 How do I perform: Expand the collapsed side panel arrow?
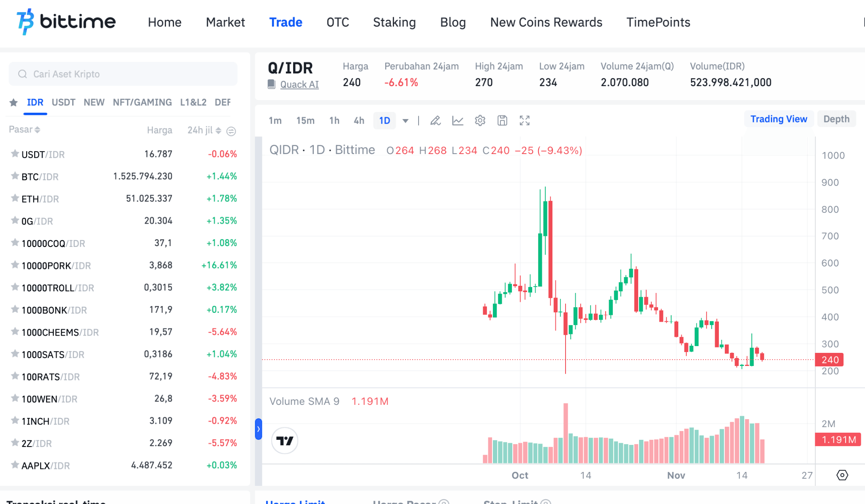pos(258,429)
